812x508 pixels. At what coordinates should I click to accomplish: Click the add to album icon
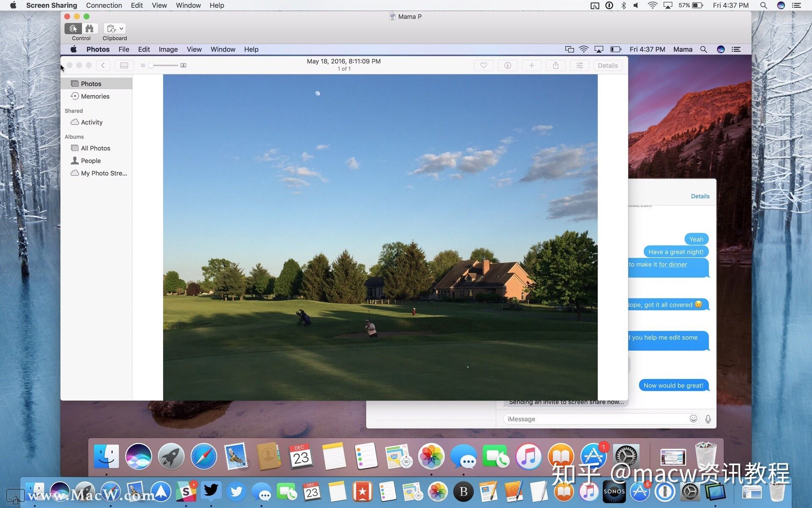tap(532, 65)
